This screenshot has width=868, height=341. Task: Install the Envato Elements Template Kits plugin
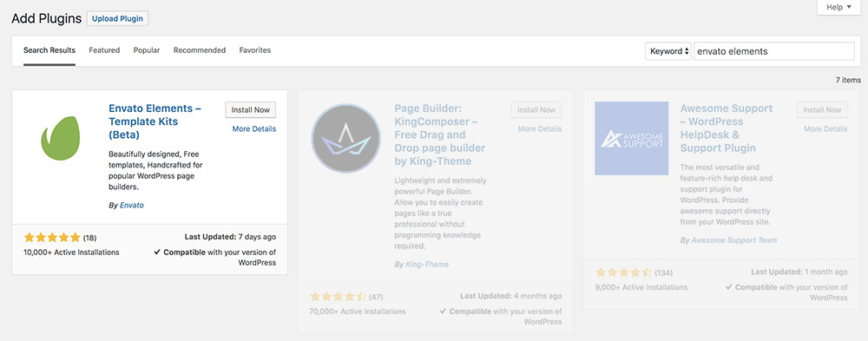[x=251, y=109]
